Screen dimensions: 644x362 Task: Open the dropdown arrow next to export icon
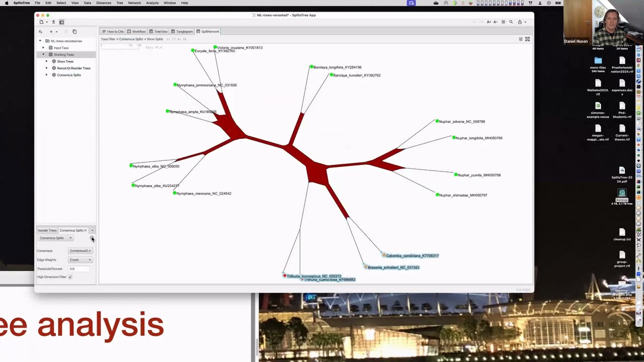(x=525, y=22)
